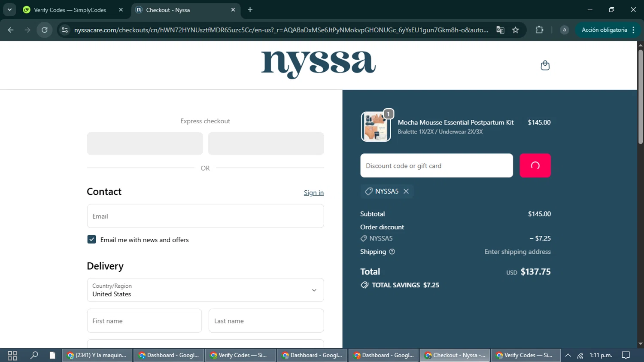Click the order discount amount – $7.25
The image size is (644, 362).
(540, 238)
